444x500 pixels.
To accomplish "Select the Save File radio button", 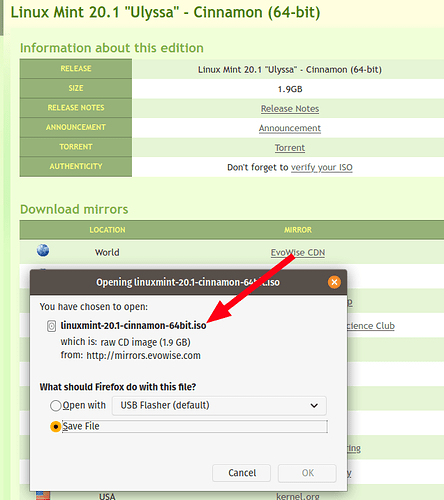I will click(x=55, y=427).
